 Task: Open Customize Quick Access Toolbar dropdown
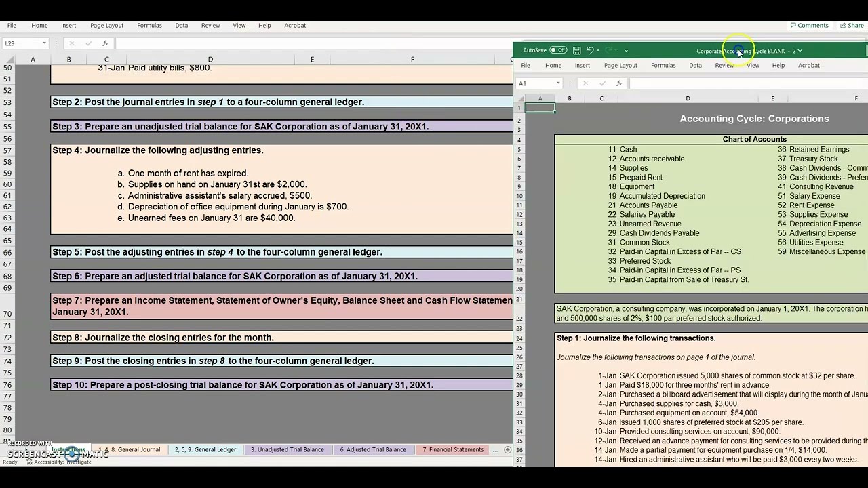[626, 50]
